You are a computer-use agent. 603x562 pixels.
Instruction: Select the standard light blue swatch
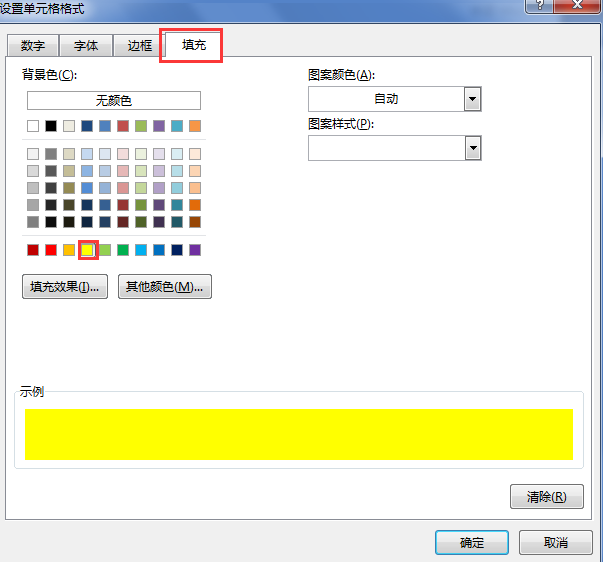click(x=141, y=250)
